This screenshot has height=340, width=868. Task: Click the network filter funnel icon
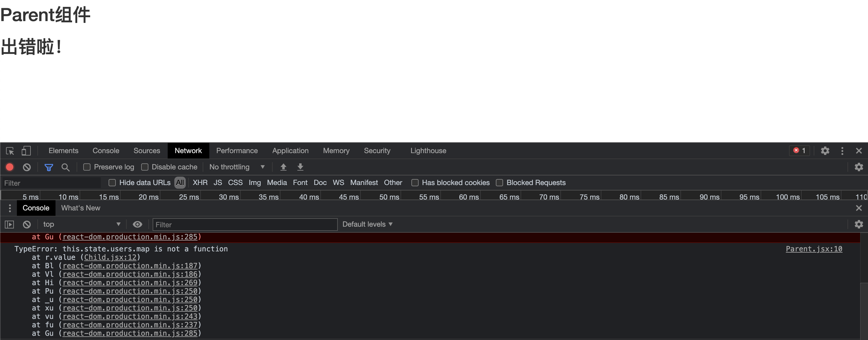pyautogui.click(x=49, y=167)
